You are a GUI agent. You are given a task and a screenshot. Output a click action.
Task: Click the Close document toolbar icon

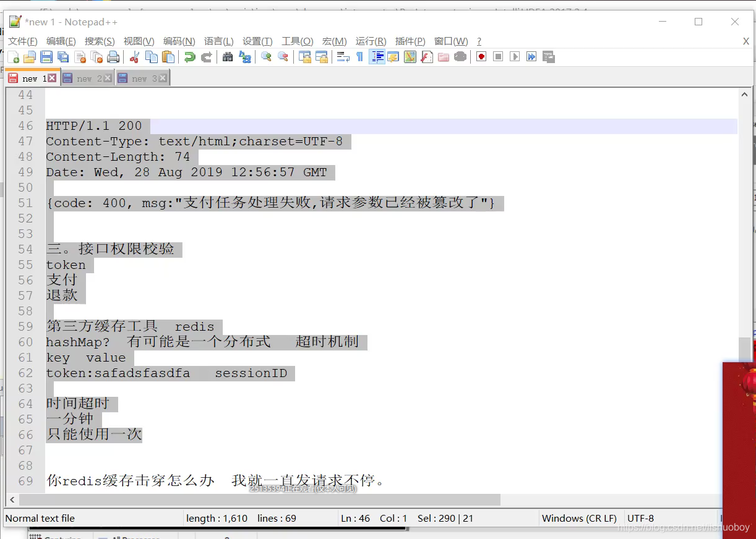coord(80,57)
